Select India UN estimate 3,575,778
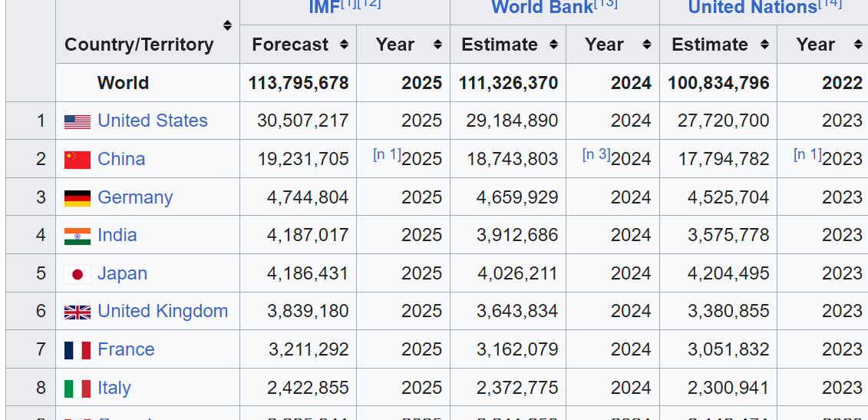Viewport: 868px width, 420px height. (728, 235)
